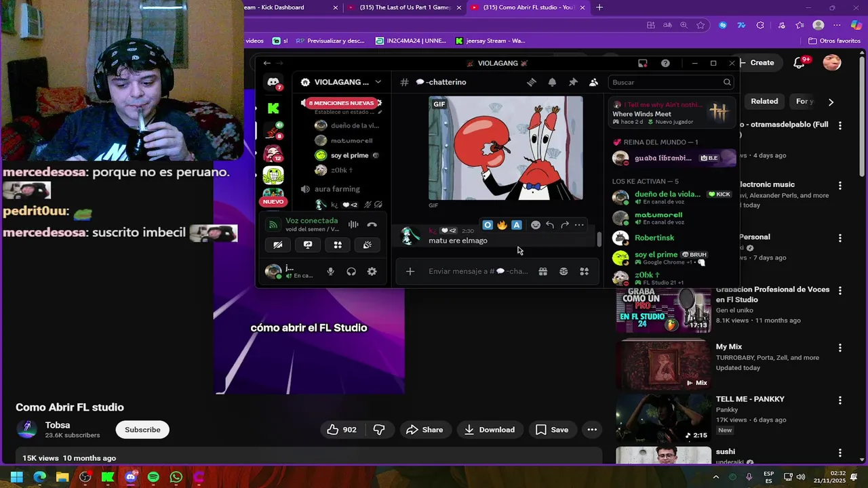This screenshot has height=488, width=868.
Task: Open Discord inbox icon in title bar
Action: coord(642,63)
